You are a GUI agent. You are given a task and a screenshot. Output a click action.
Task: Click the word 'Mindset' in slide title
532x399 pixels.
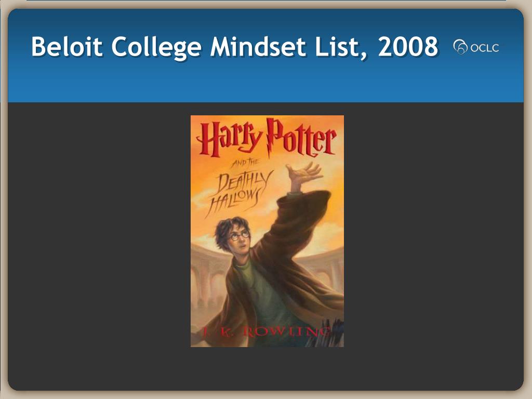click(x=258, y=46)
